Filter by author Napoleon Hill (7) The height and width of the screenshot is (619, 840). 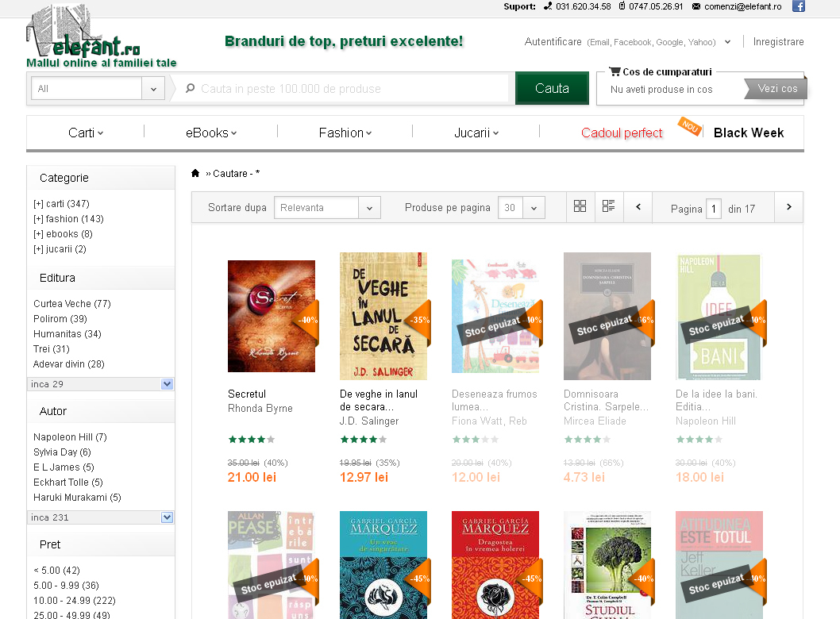point(70,437)
